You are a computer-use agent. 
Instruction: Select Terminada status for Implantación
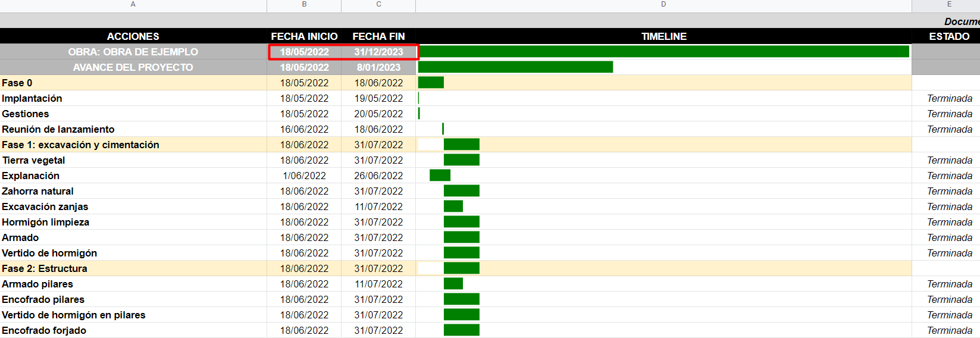(949, 98)
